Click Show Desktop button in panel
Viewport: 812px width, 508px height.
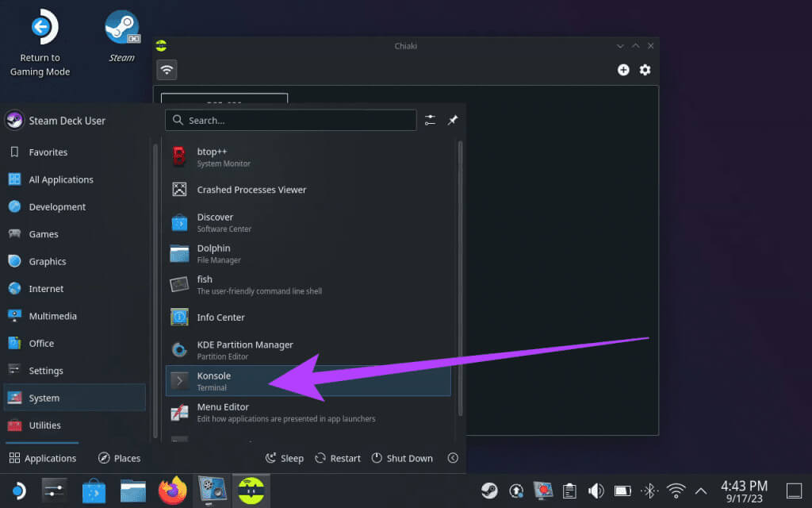coord(795,491)
